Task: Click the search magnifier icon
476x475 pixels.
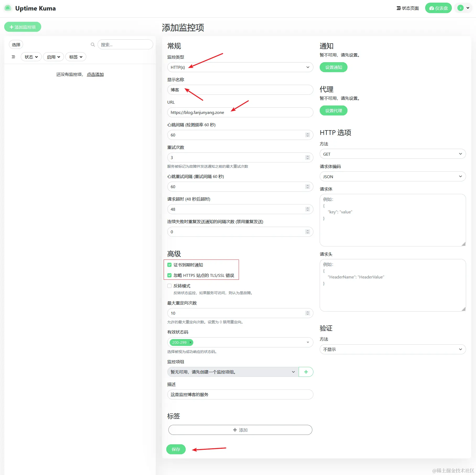Action: (93, 45)
